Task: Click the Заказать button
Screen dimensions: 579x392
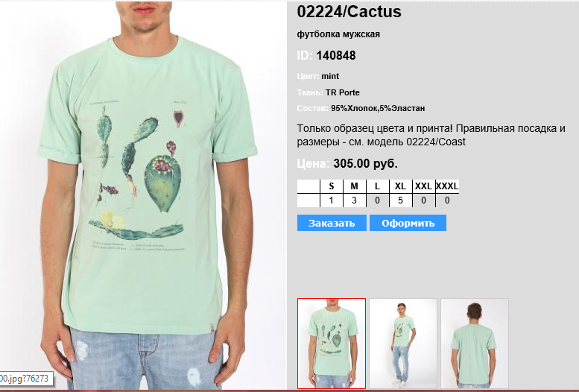Action: 332,223
